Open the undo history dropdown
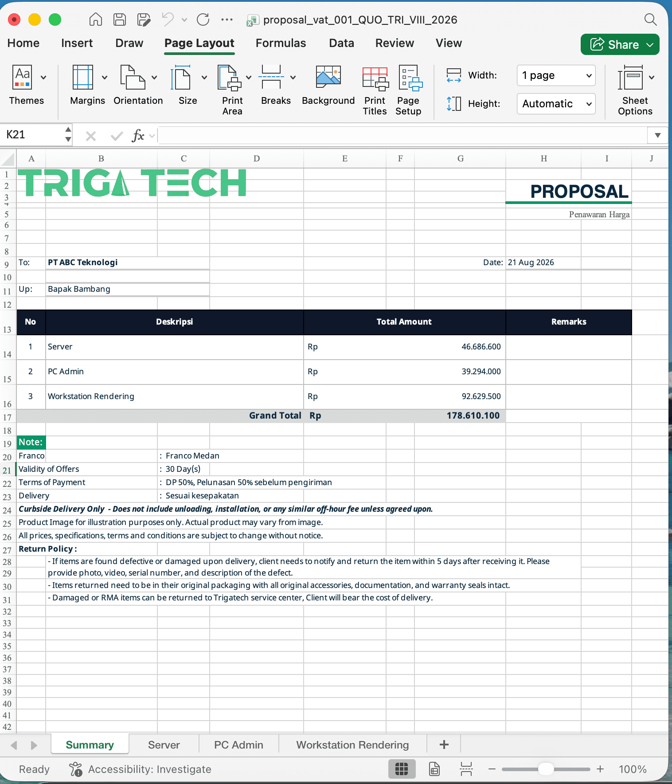672x784 pixels. coord(184,20)
